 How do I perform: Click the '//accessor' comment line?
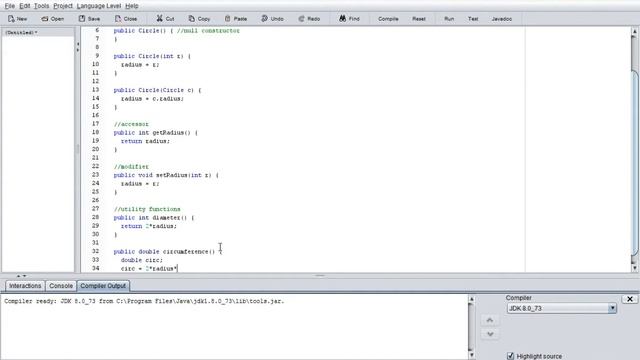click(131, 124)
